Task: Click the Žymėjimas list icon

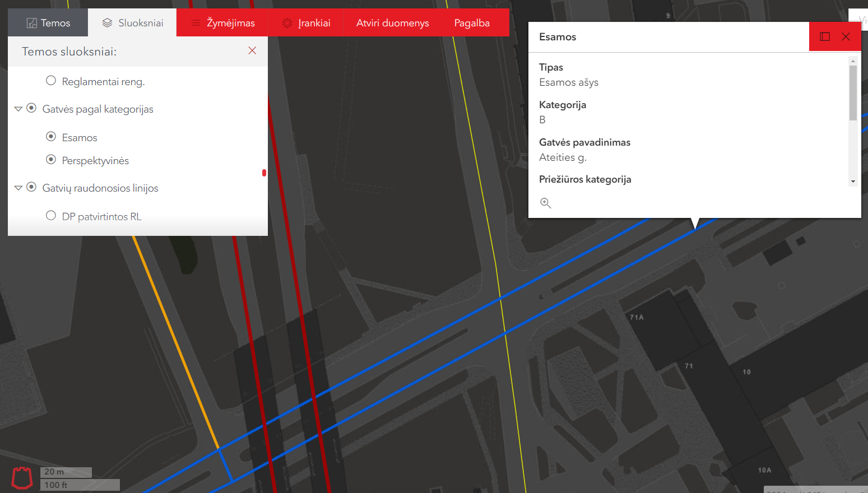Action: coord(196,23)
